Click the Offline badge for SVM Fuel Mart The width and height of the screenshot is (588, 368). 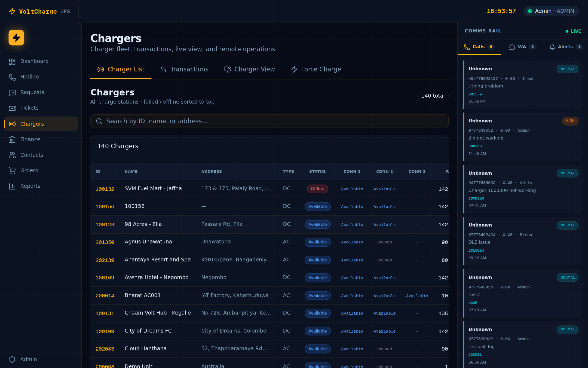[x=317, y=189]
